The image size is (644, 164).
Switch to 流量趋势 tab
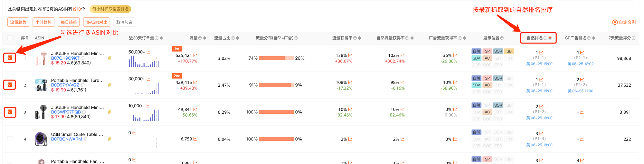coord(18,22)
